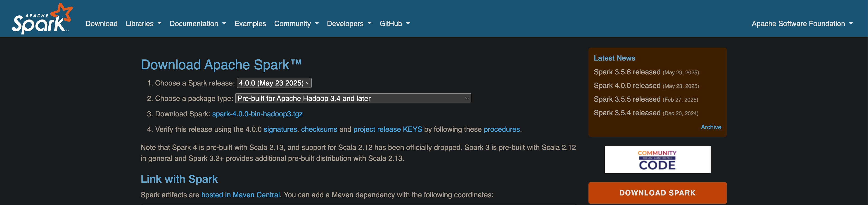Follow the procedures link
The height and width of the screenshot is (205, 868).
click(501, 129)
